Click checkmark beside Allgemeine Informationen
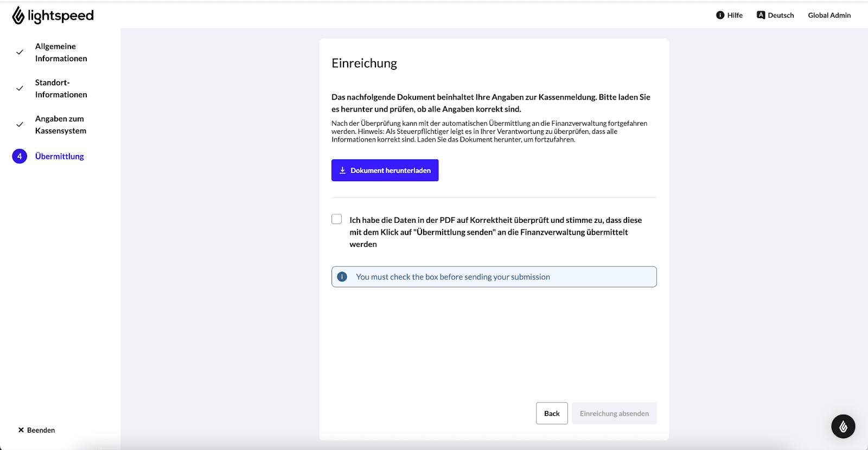Image resolution: width=868 pixels, height=450 pixels. tap(20, 53)
